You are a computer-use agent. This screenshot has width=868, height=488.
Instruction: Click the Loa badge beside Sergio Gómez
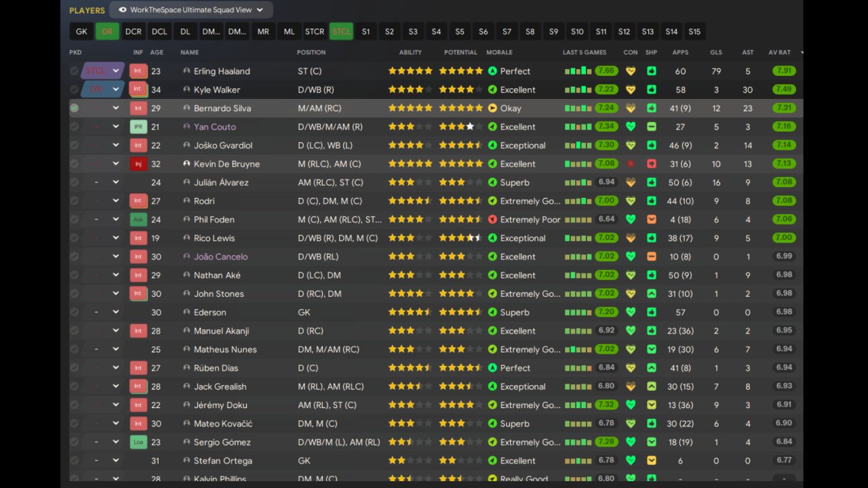tap(138, 443)
